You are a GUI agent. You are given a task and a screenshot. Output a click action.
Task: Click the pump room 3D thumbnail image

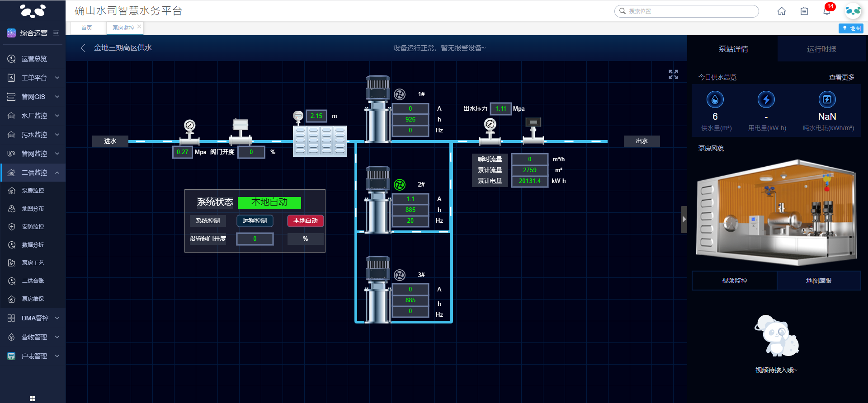coord(776,212)
